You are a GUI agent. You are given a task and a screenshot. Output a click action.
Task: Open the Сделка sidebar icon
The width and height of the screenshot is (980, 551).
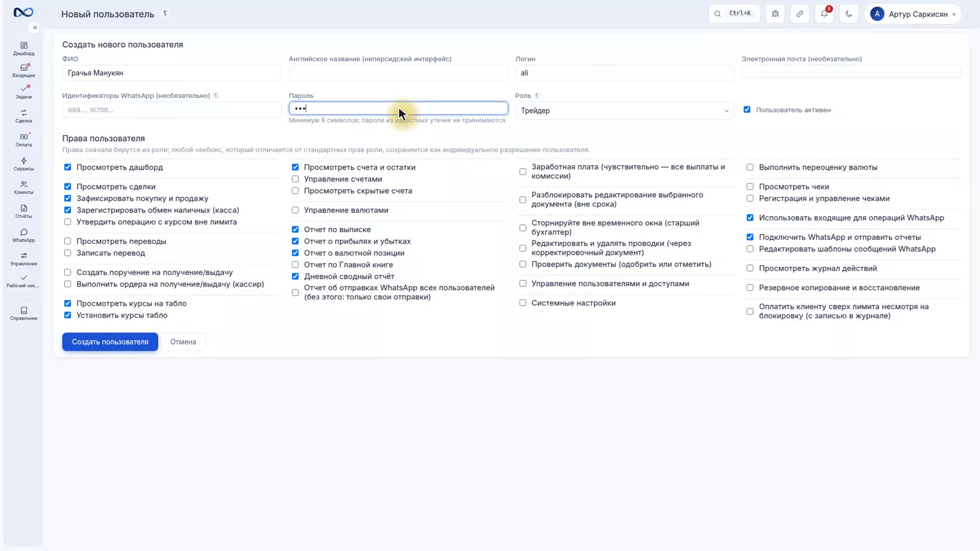click(23, 116)
